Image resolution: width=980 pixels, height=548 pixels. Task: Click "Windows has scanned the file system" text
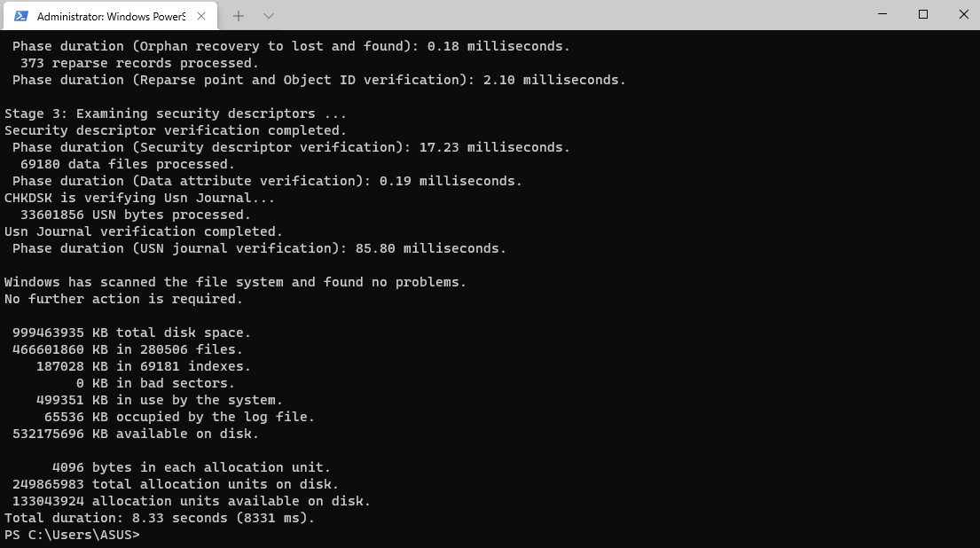(x=235, y=282)
